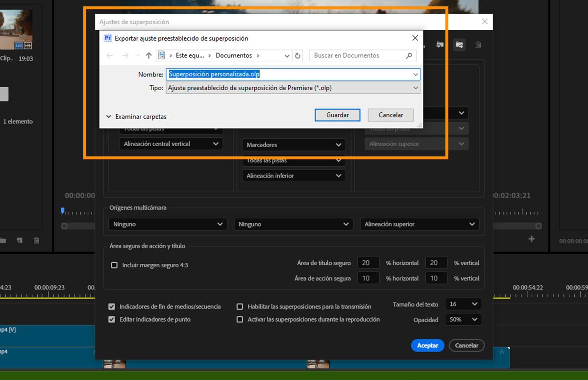Click the 1 elemento label

coord(18,122)
